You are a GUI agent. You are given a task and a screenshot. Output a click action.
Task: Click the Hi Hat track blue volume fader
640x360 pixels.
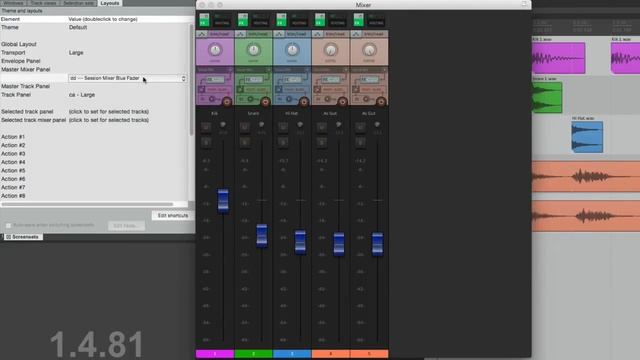pos(300,242)
